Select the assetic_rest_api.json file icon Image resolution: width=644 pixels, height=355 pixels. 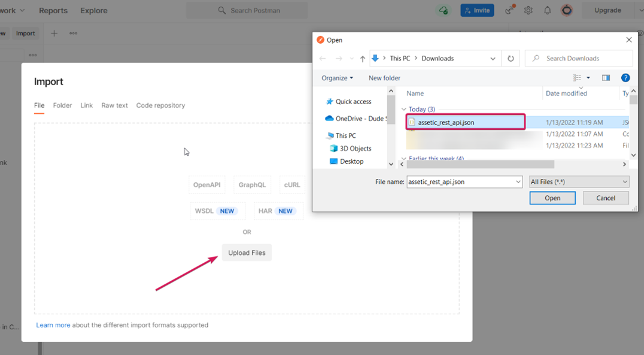coord(412,122)
